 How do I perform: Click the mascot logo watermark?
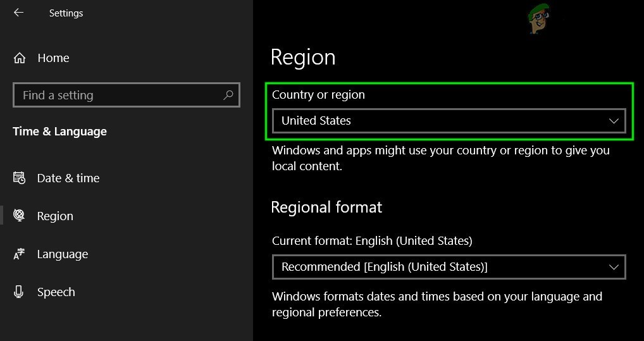click(537, 19)
